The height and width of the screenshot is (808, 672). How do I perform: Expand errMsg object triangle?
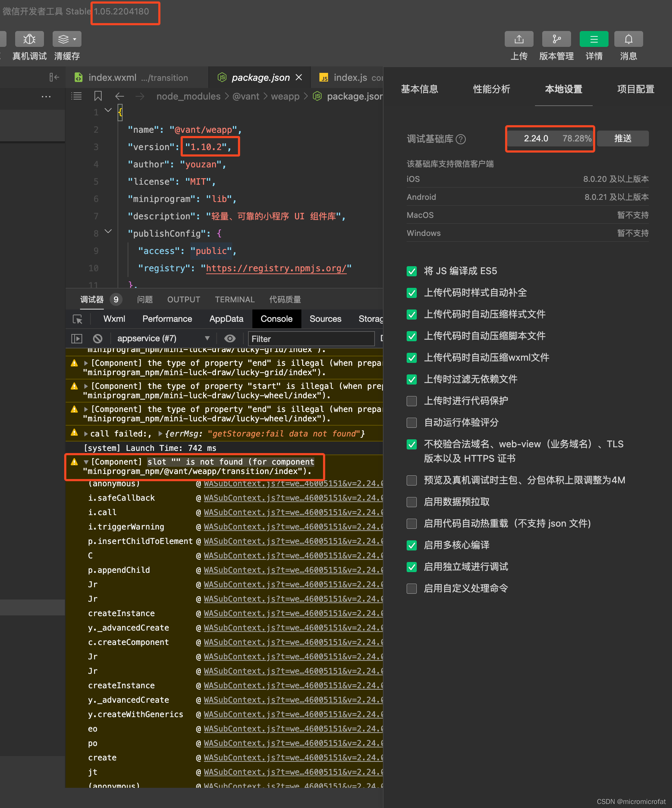tap(160, 434)
